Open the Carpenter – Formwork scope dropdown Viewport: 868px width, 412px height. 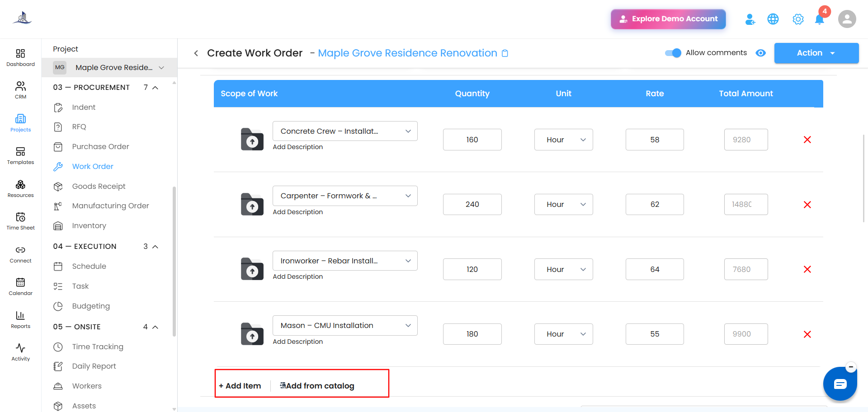pyautogui.click(x=345, y=196)
